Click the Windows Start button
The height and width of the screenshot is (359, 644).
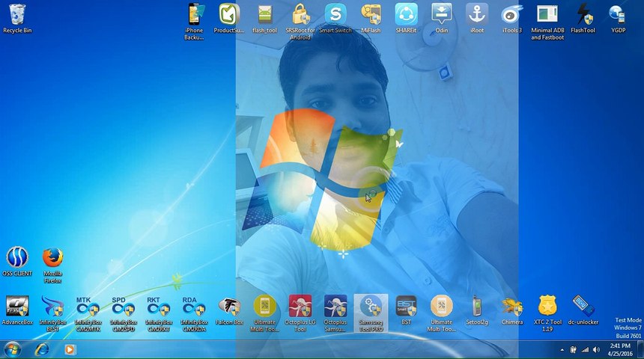[x=12, y=349]
